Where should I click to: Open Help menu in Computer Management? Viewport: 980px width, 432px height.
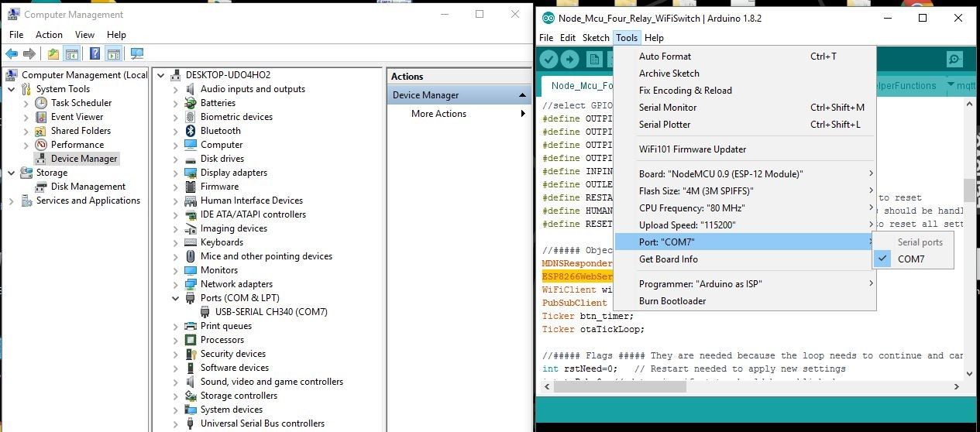click(116, 35)
